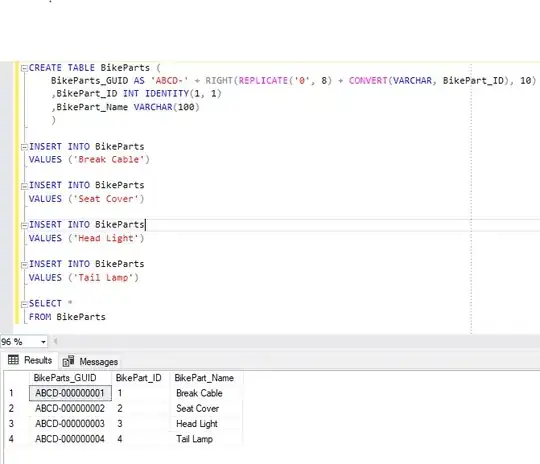Collapse the Tail Lamp INSERT statement
The width and height of the screenshot is (540, 464).
(24, 265)
